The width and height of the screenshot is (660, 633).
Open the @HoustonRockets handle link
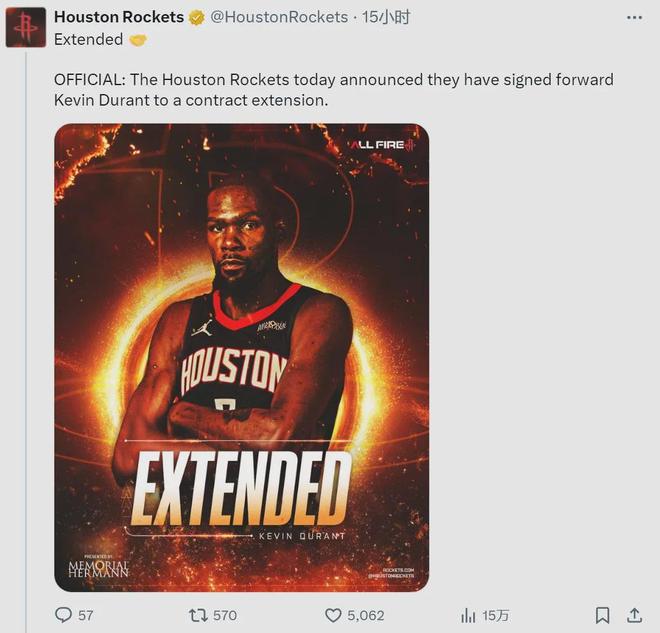pyautogui.click(x=279, y=17)
